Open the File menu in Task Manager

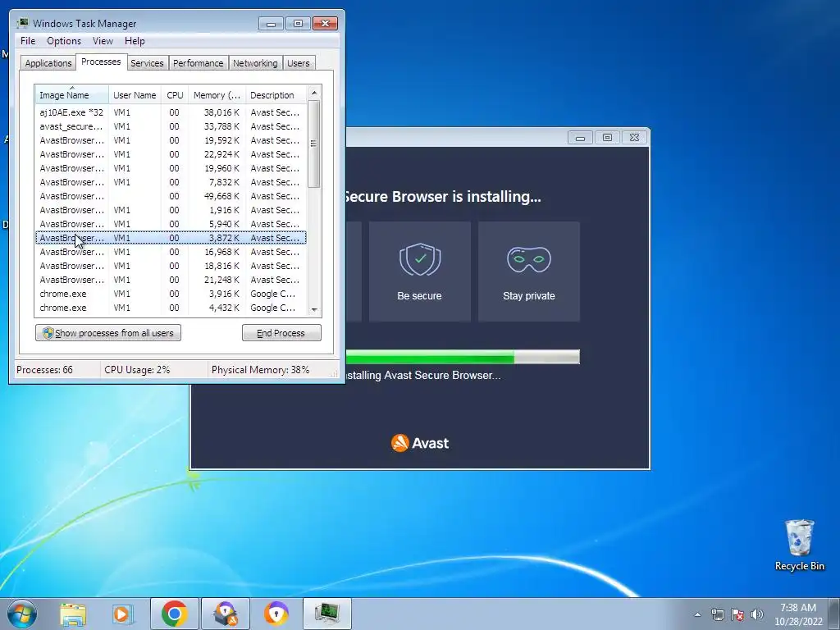(28, 41)
